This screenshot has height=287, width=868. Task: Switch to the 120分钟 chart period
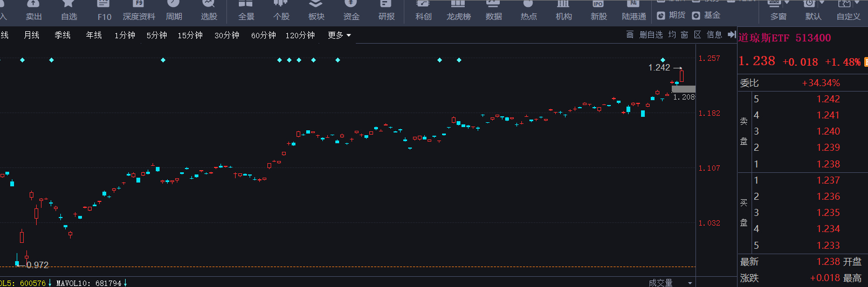pos(300,35)
